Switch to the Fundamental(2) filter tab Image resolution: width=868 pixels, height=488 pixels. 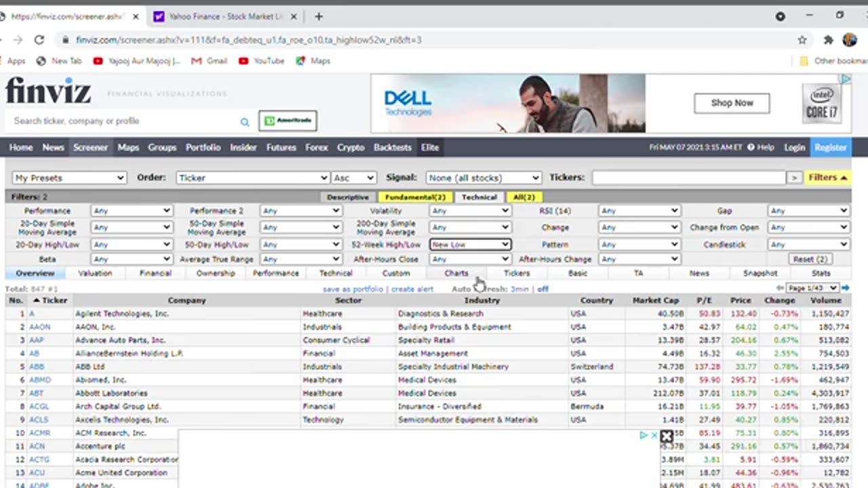pos(415,197)
